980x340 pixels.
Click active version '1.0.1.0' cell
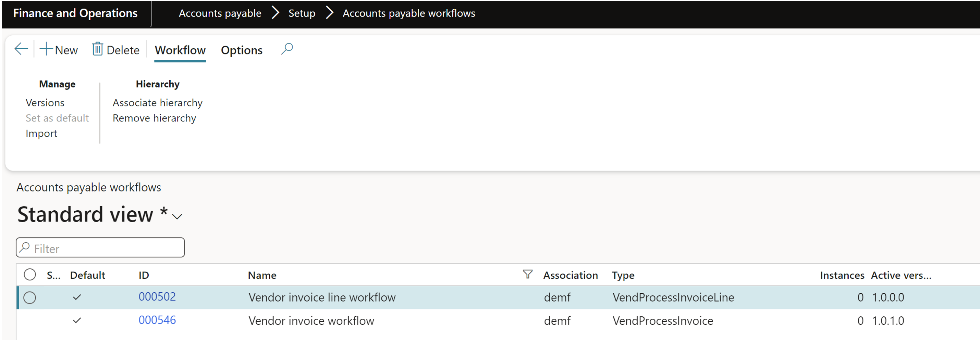[888, 320]
